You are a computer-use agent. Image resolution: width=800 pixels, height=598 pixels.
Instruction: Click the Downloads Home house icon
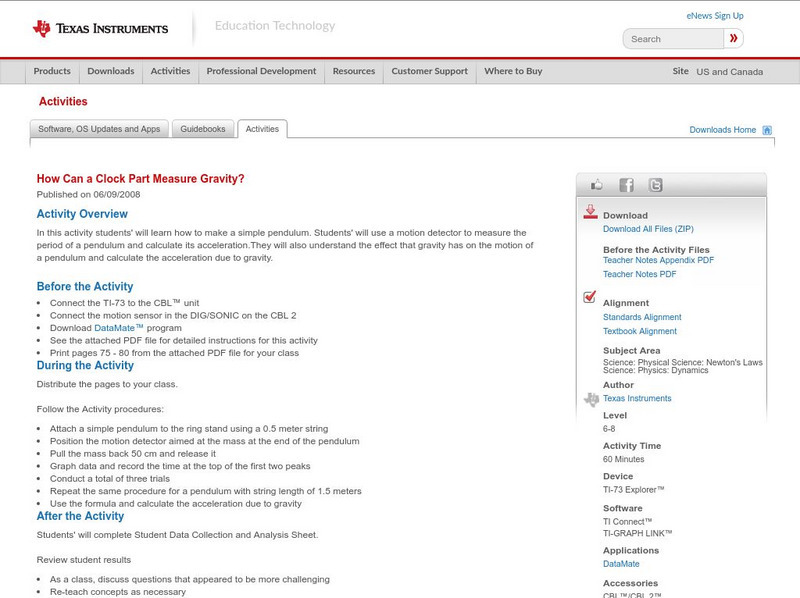click(x=767, y=130)
